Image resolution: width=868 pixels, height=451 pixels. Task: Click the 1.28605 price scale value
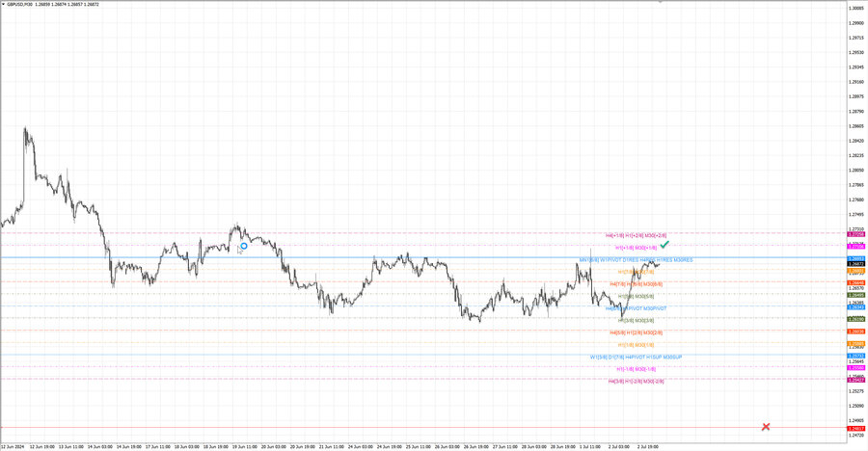click(x=856, y=126)
